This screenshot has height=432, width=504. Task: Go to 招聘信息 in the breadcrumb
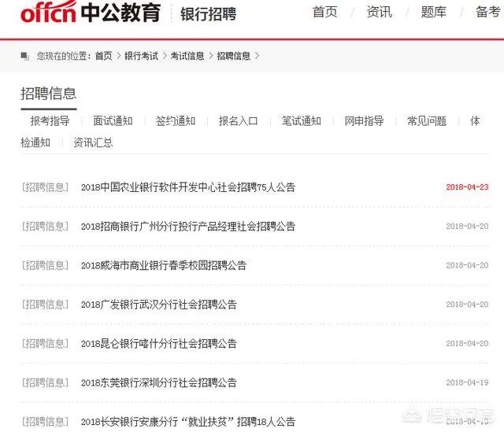coord(234,56)
